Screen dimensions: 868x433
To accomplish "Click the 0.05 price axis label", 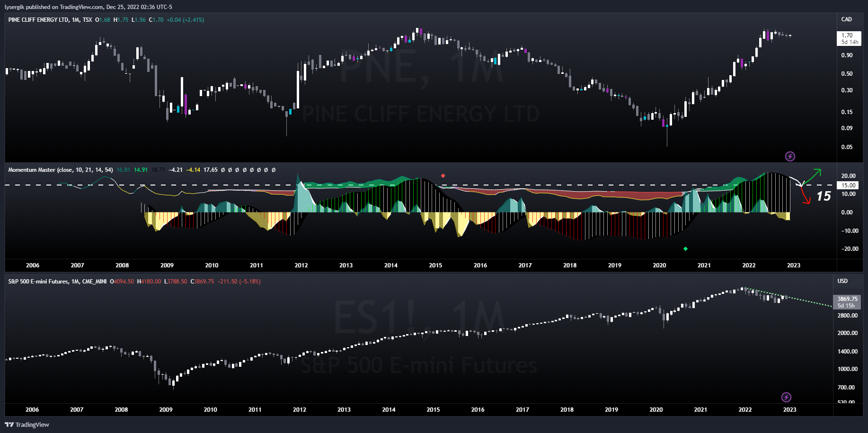I will click(847, 147).
